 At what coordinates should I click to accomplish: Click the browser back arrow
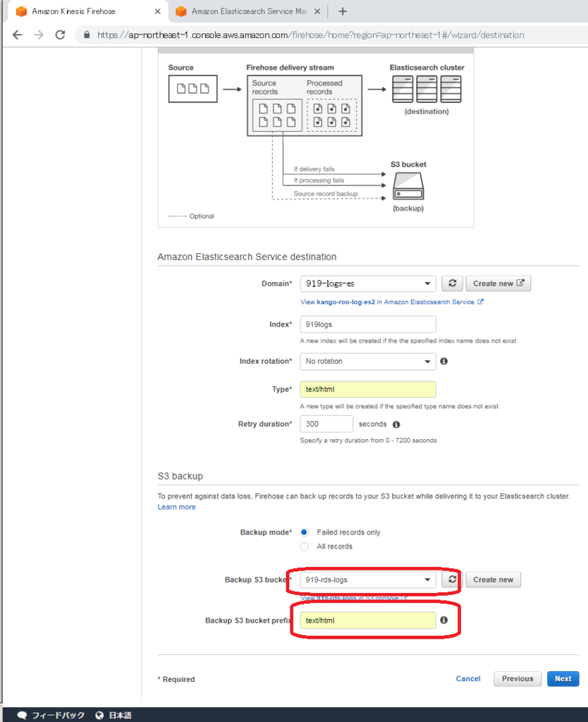18,35
